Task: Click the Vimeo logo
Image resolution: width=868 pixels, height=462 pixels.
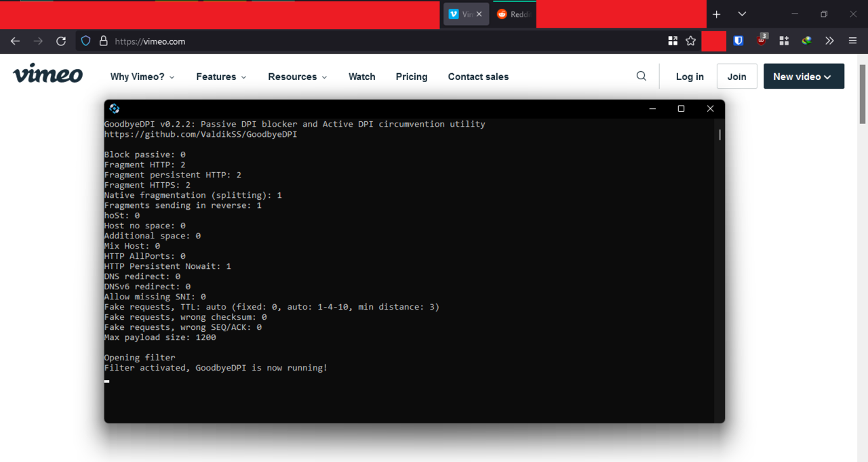Action: click(47, 75)
